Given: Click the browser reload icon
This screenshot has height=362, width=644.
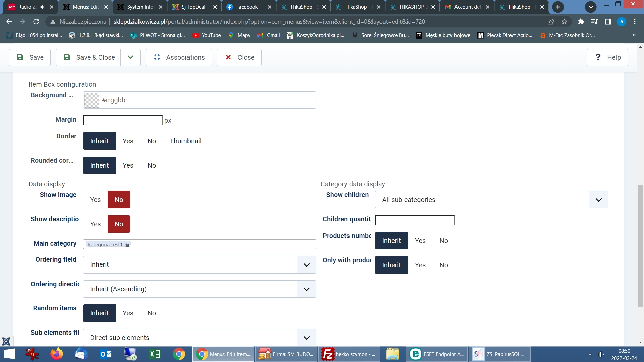Looking at the screenshot, I should 36,22.
